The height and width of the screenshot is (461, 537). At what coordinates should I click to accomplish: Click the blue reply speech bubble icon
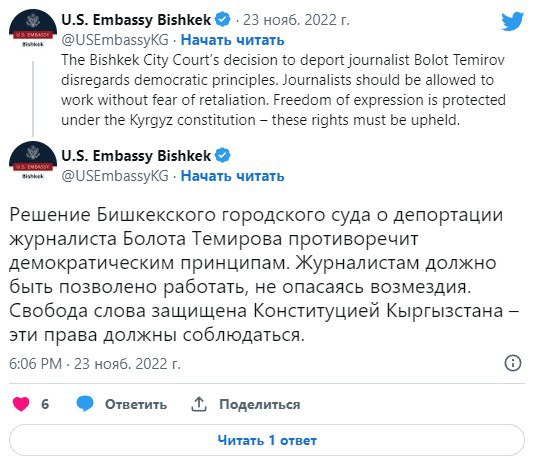85,403
